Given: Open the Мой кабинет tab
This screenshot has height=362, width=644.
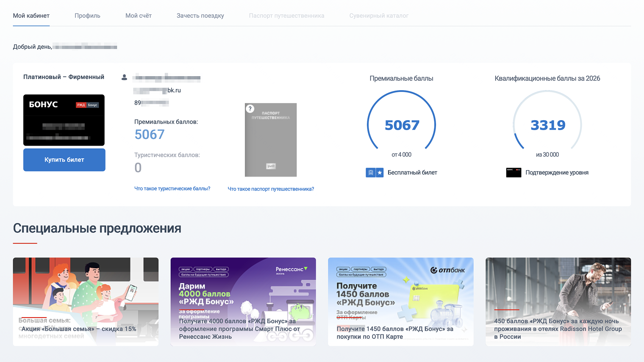Looking at the screenshot, I should click(x=31, y=16).
